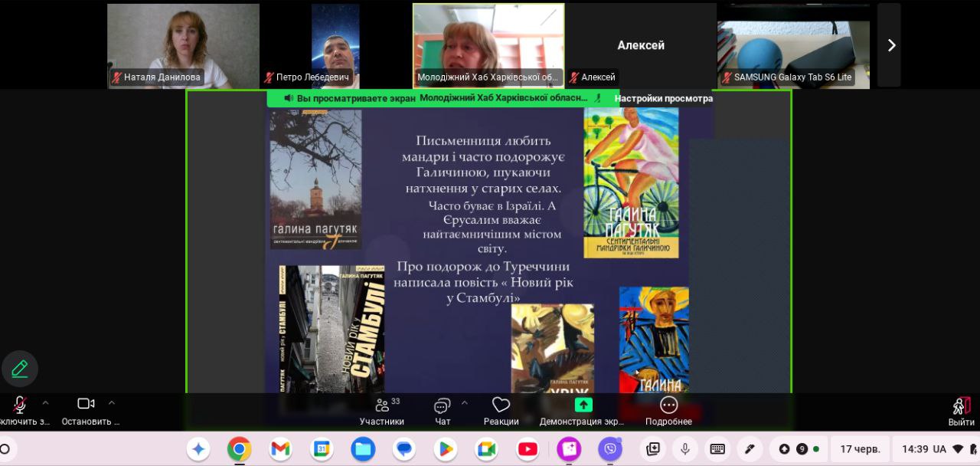
Task: Expand chat options arrow beside Чат
Action: pyautogui.click(x=464, y=402)
